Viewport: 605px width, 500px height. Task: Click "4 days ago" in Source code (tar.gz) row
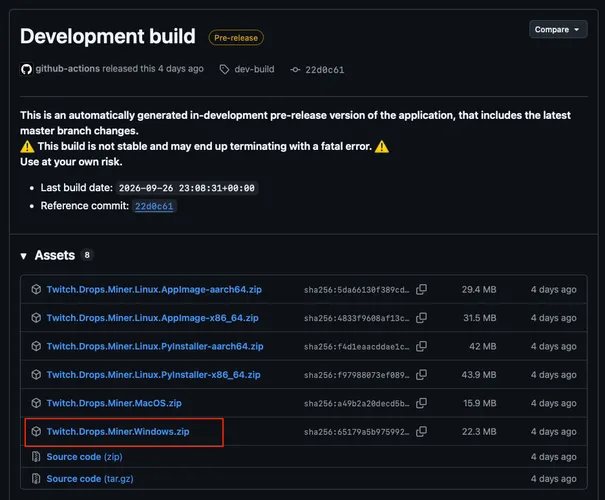tap(553, 479)
